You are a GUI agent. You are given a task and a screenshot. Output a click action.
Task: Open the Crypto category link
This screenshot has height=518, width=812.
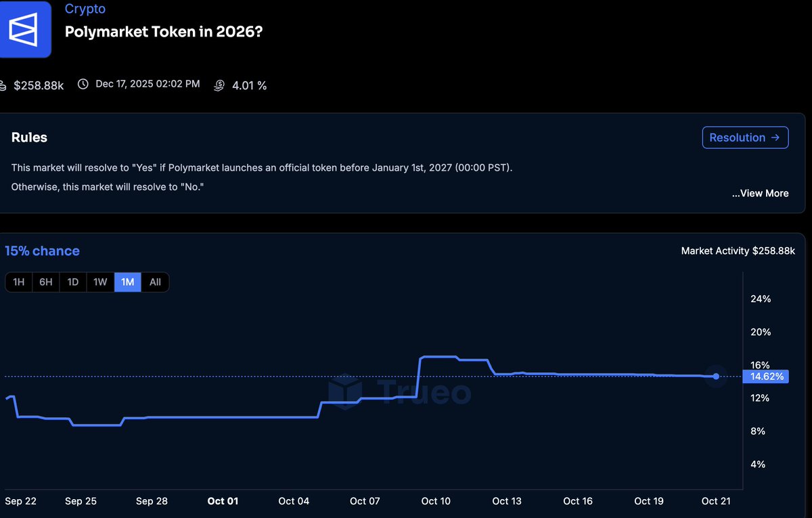click(85, 9)
